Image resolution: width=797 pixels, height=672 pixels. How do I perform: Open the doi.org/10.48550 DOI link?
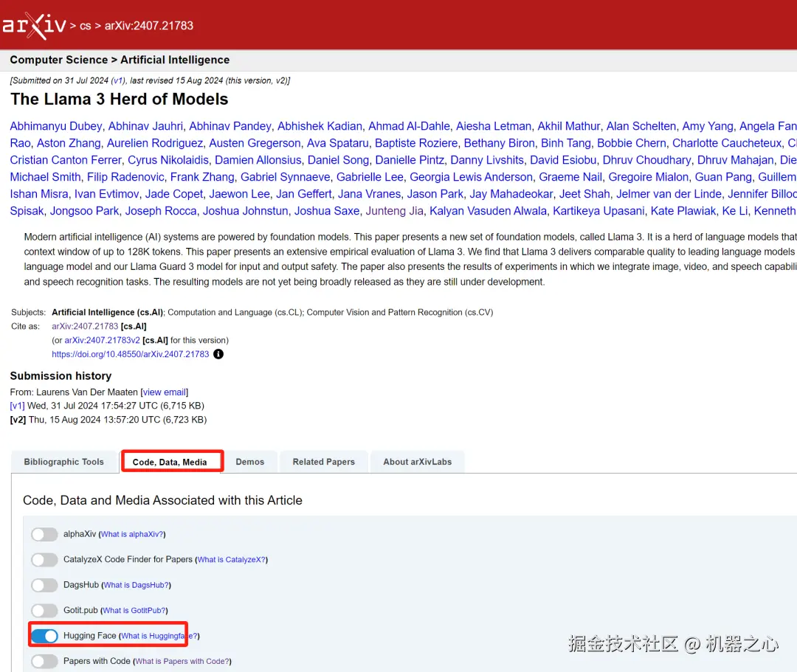pyautogui.click(x=130, y=354)
